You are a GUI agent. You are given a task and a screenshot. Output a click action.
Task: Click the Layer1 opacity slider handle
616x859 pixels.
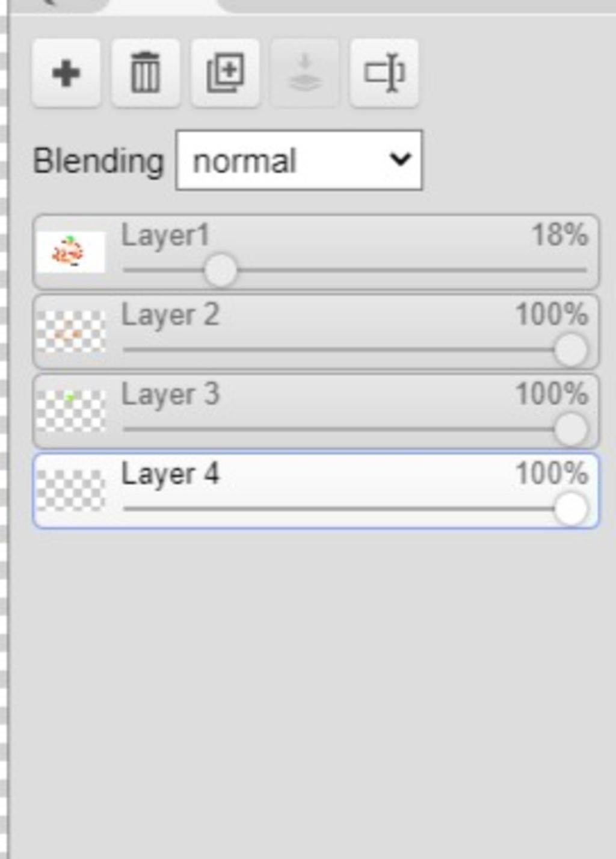tap(221, 271)
